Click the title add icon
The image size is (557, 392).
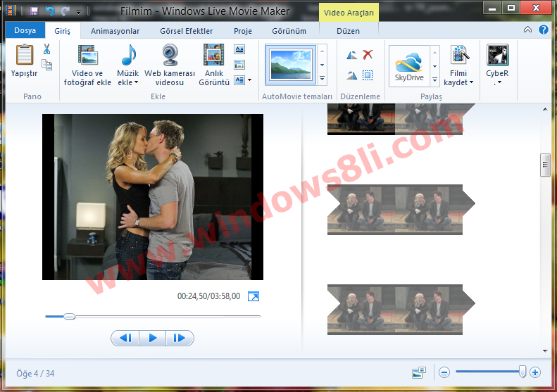coord(240,49)
